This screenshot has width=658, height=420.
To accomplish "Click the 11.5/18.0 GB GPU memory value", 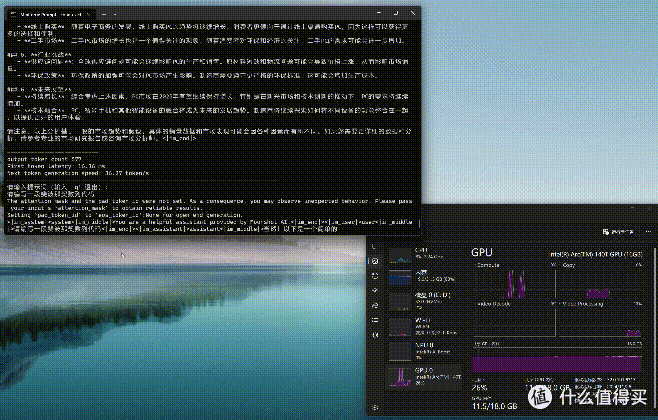I will (494, 406).
